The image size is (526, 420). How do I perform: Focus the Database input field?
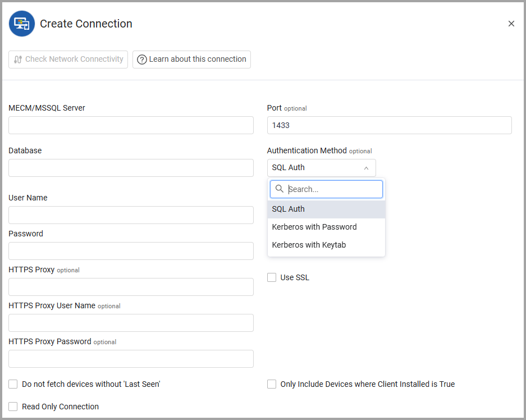131,168
